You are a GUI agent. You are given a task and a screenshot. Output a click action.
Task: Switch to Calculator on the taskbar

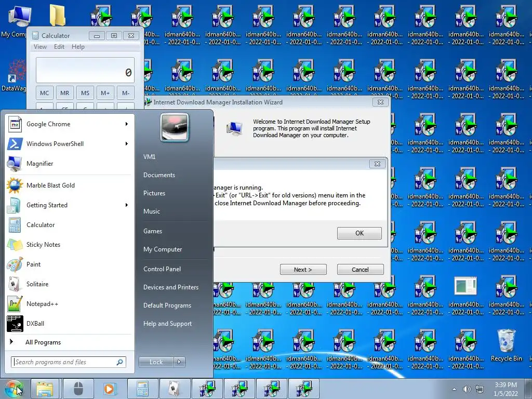143,389
